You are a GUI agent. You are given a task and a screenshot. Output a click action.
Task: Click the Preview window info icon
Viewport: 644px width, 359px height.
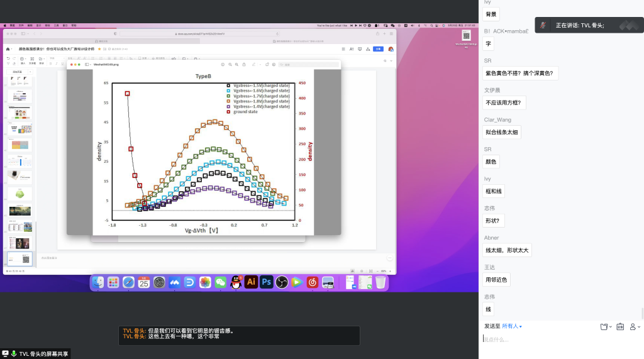pyautogui.click(x=223, y=65)
